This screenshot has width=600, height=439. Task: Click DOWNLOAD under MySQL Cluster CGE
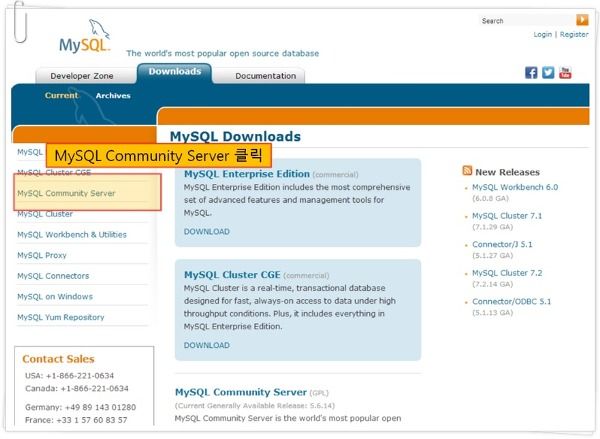(207, 345)
